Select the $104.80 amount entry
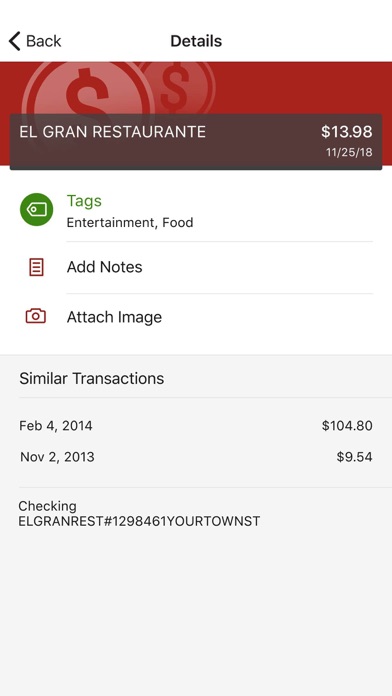The width and height of the screenshot is (392, 696). 347,426
